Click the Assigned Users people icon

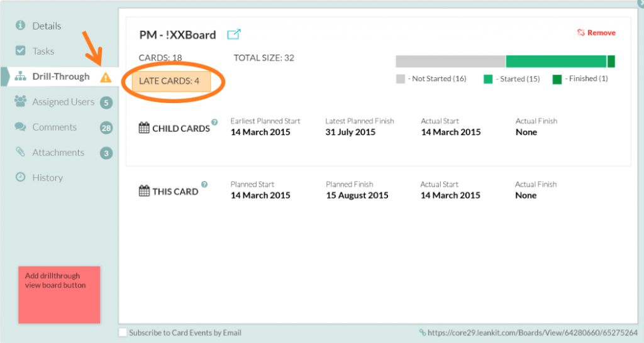point(20,101)
